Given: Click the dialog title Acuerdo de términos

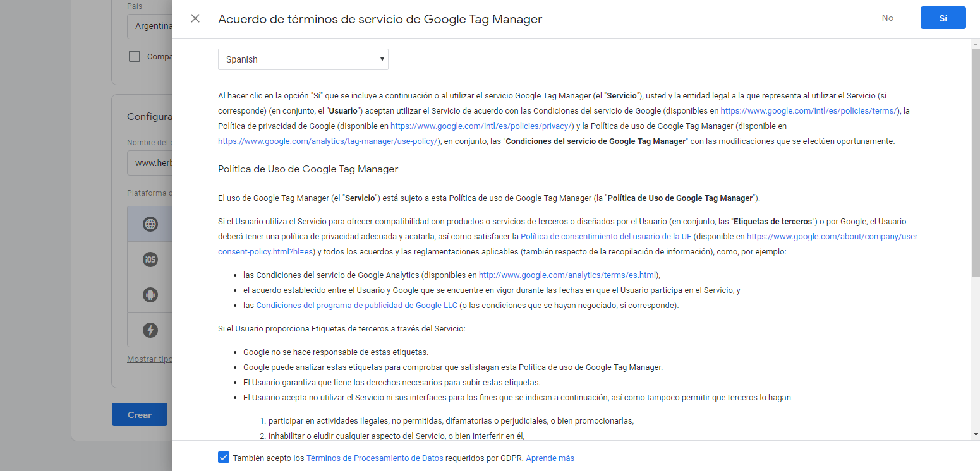Looking at the screenshot, I should pyautogui.click(x=380, y=19).
